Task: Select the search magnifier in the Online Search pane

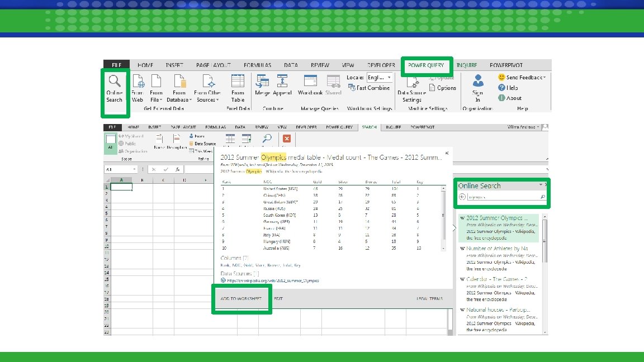Action: click(x=543, y=197)
